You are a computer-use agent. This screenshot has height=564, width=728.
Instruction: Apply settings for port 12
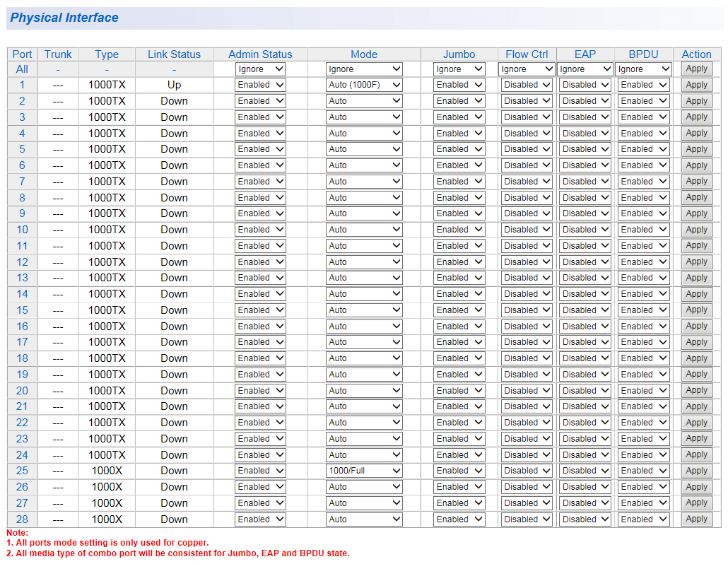pyautogui.click(x=696, y=262)
